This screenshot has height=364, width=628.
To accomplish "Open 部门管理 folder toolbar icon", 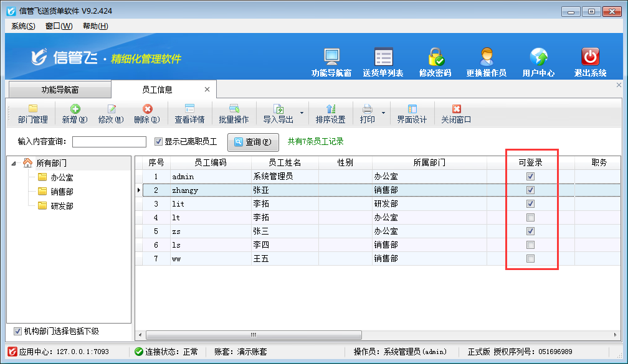I will 32,110.
